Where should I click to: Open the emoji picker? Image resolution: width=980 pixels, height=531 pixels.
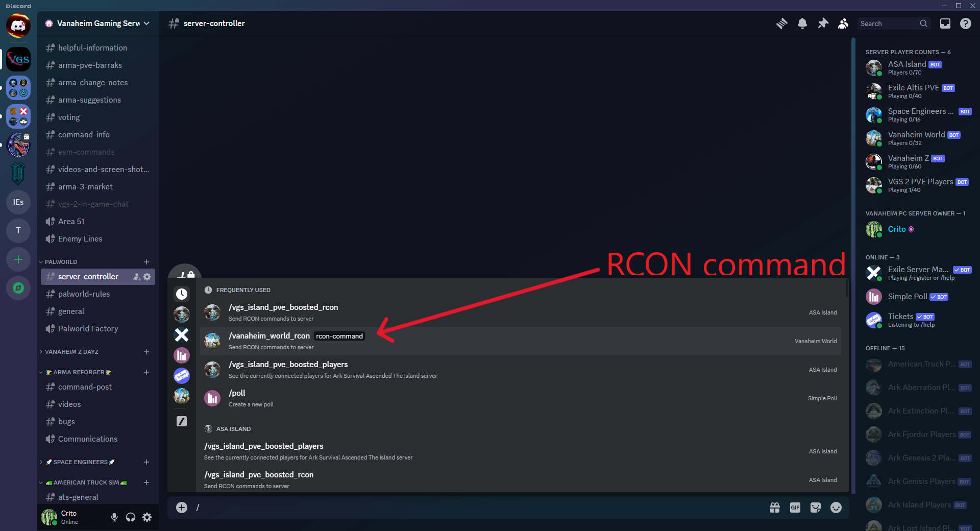pos(836,508)
